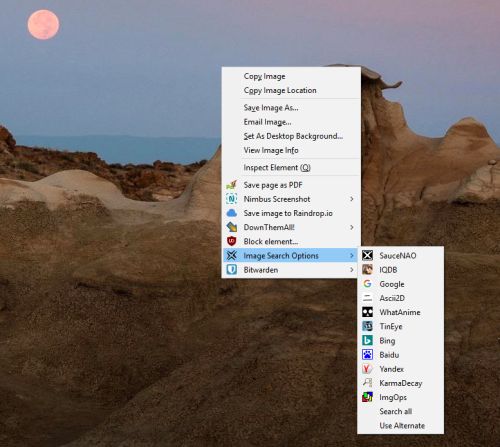Click the Bitwarden label
This screenshot has width=500, height=447.
[x=261, y=270]
